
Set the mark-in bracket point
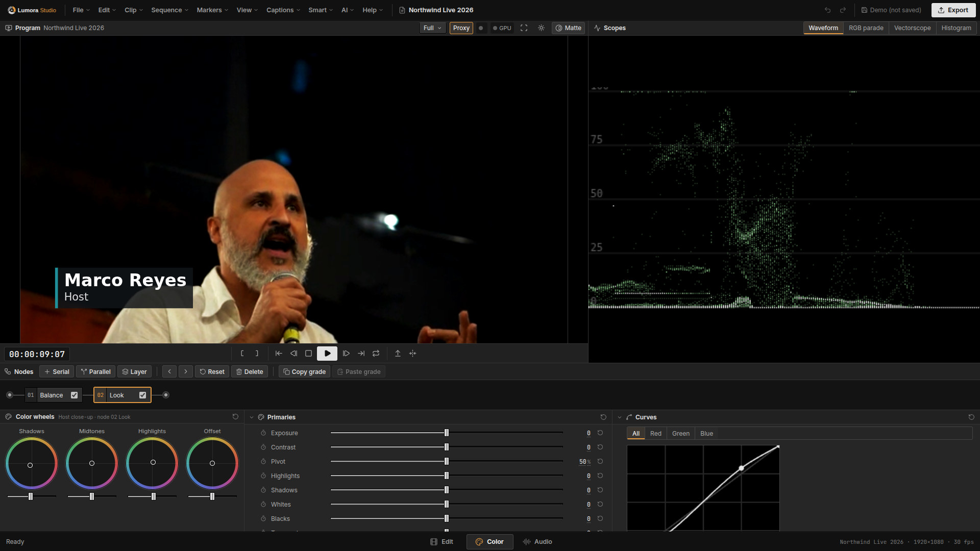pos(242,353)
